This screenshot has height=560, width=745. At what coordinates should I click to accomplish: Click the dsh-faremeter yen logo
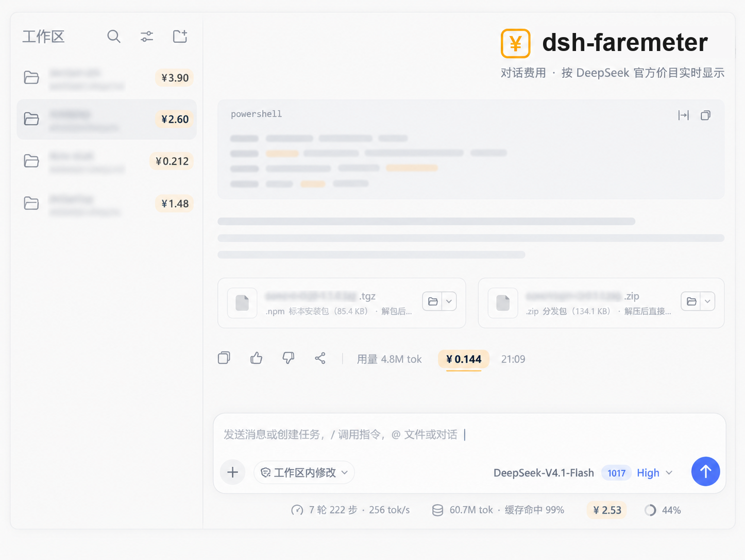[516, 44]
